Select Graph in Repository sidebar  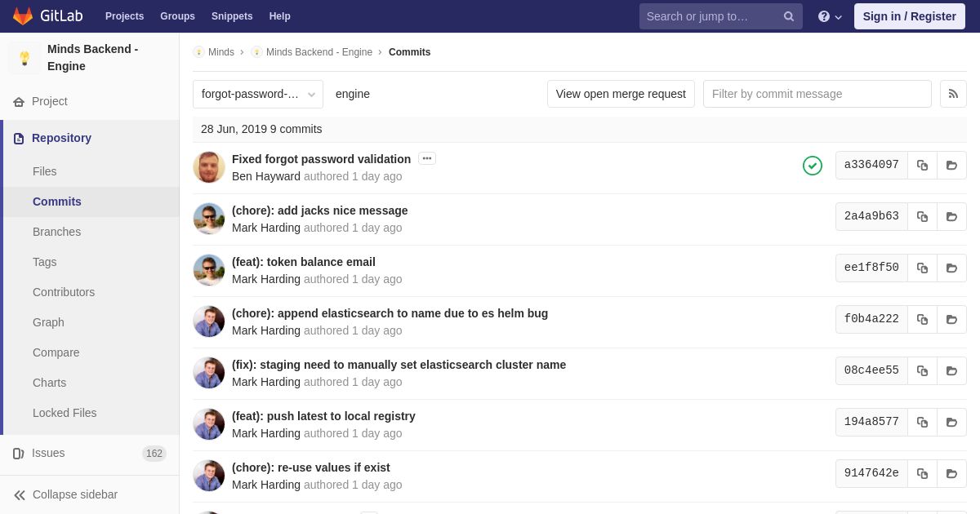pos(48,322)
